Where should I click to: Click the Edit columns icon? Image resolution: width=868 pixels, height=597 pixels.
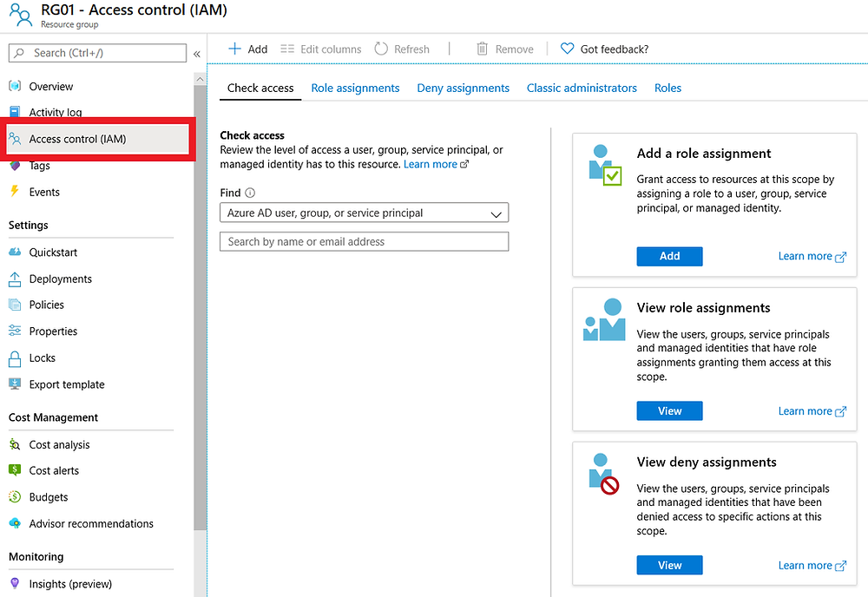click(286, 49)
